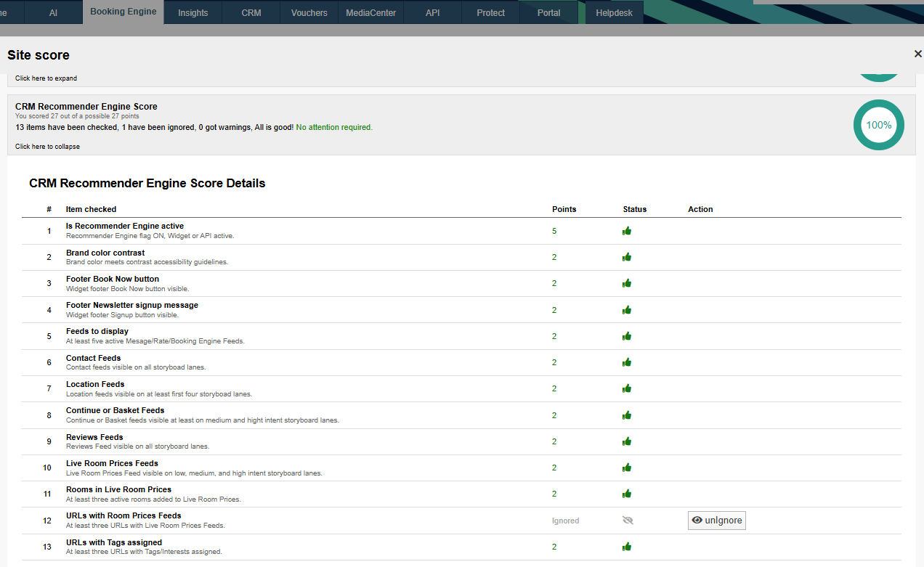Screen dimensions: 924x567
Task: Switch to the Protect tab
Action: coord(491,12)
